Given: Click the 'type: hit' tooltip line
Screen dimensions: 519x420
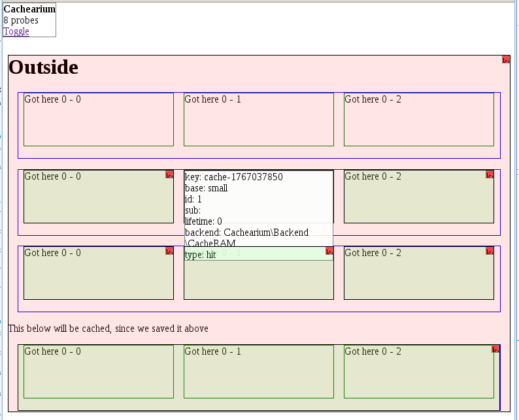Looking at the screenshot, I should click(200, 255).
